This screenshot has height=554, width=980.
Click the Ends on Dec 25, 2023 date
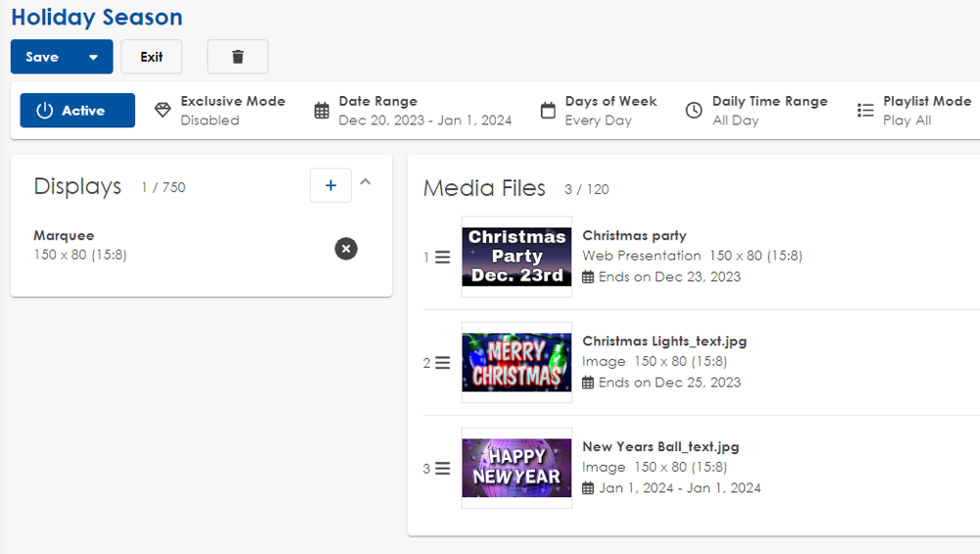coord(669,382)
